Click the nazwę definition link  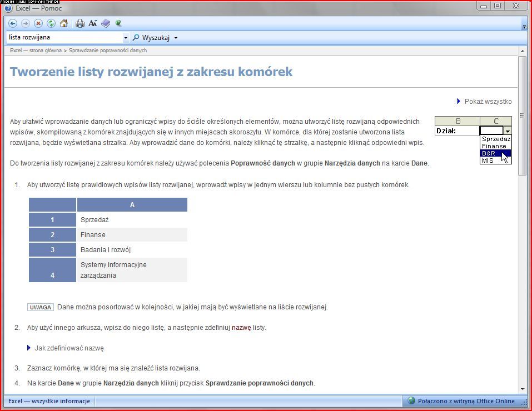[241, 328]
